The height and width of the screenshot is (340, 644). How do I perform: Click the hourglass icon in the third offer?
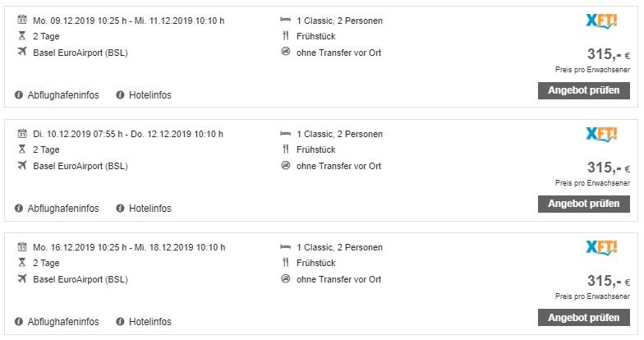(x=21, y=263)
